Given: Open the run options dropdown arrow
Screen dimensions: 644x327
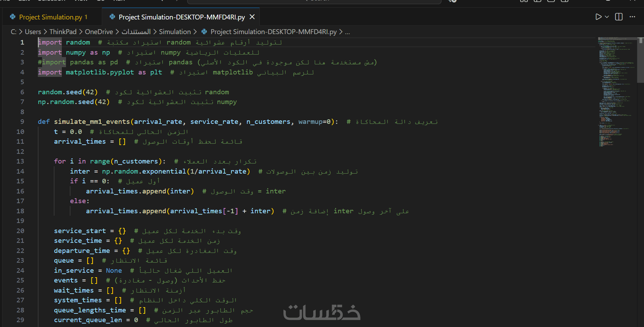Looking at the screenshot, I should [x=607, y=17].
